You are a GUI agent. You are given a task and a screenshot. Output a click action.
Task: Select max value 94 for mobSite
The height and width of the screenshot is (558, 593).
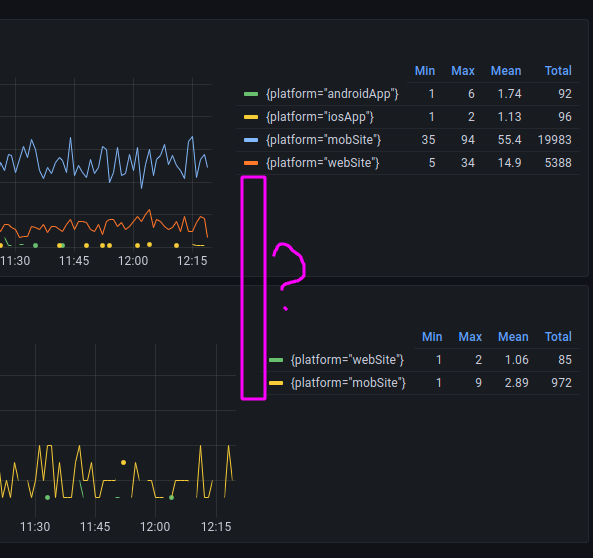(468, 140)
